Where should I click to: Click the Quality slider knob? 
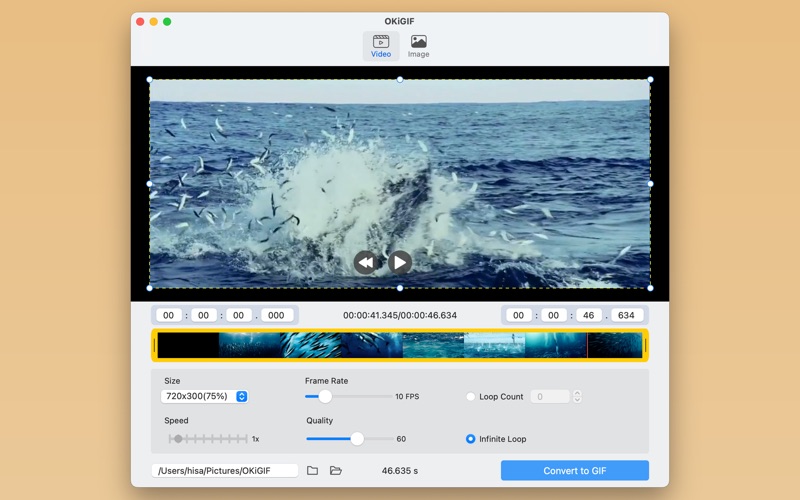(357, 439)
